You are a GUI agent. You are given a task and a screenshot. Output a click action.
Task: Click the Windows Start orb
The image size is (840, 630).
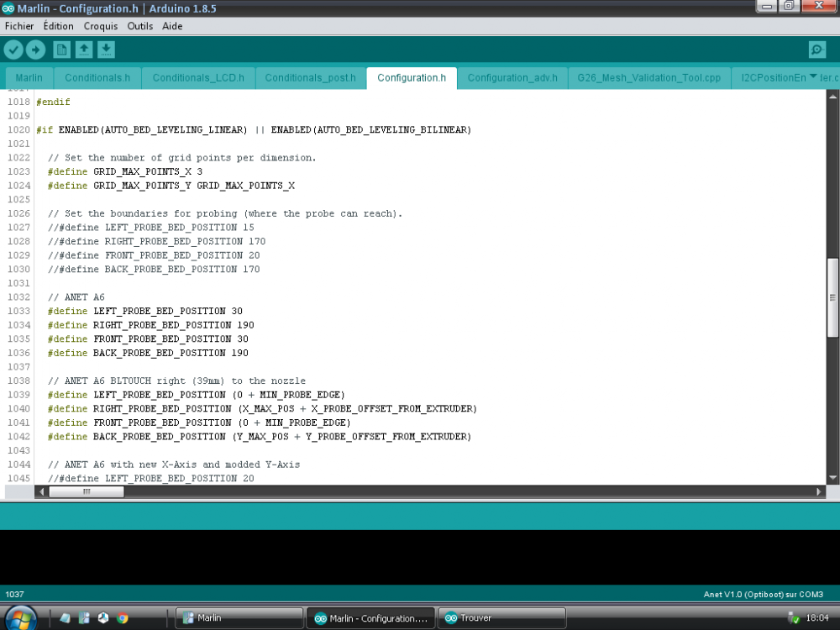[x=20, y=617]
